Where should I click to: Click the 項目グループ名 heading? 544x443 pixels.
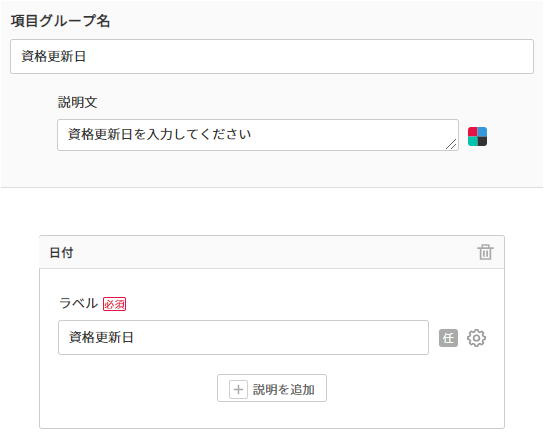[x=60, y=21]
